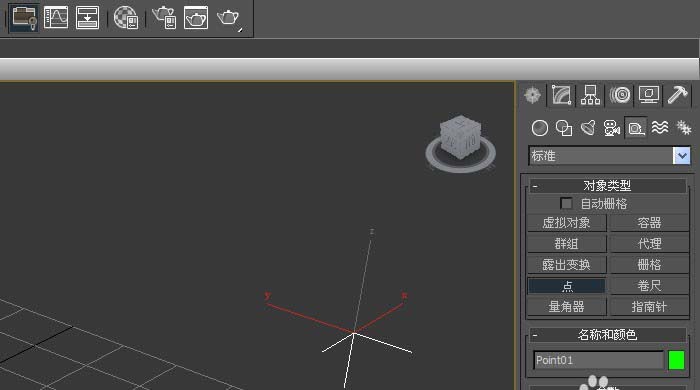The width and height of the screenshot is (700, 390).
Task: Click the Point01 name field
Action: coord(598,360)
